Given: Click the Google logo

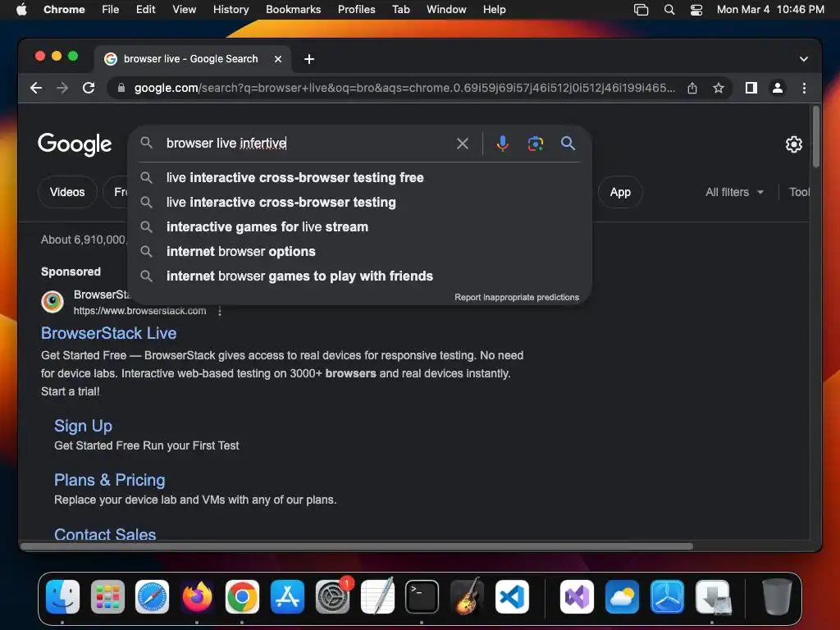Looking at the screenshot, I should (x=75, y=144).
